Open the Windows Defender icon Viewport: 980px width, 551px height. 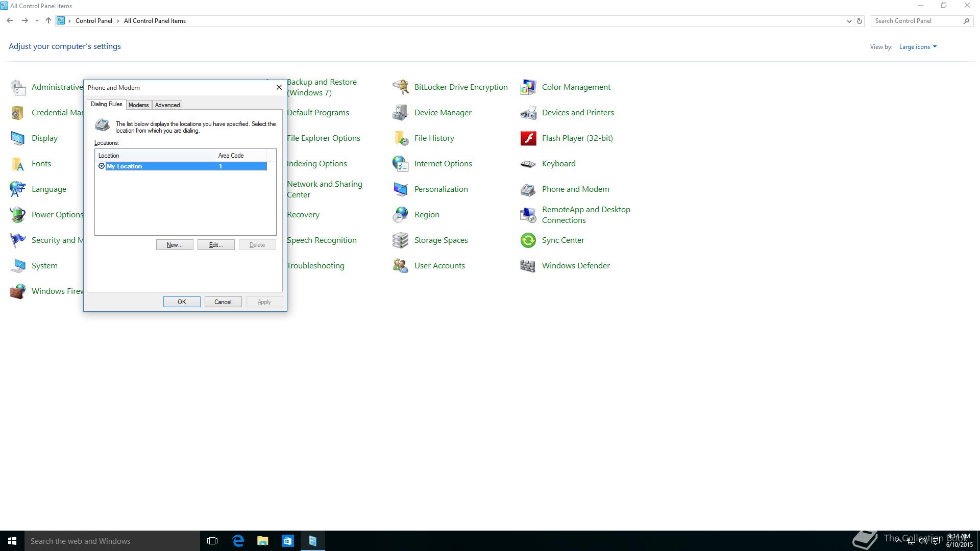point(528,266)
